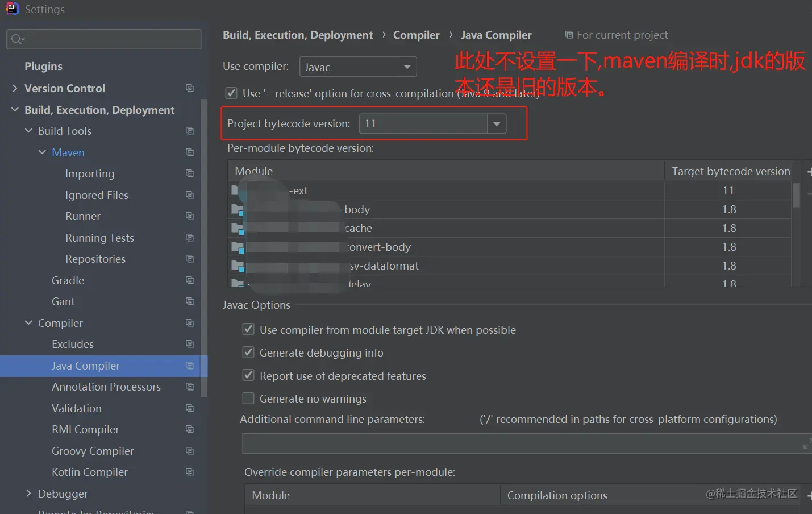Toggle '--release' option for cross-compilation checkbox
Image resolution: width=812 pixels, height=514 pixels.
coord(231,93)
